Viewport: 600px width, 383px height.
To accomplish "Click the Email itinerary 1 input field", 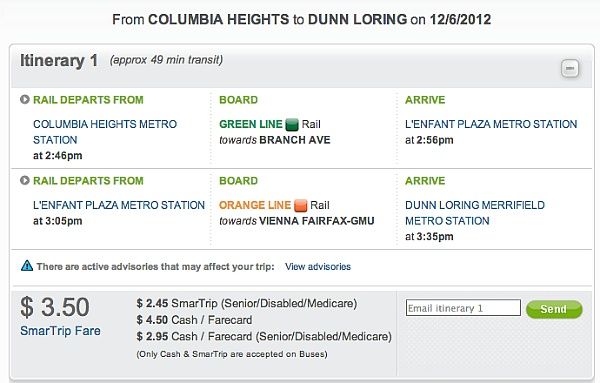I will point(463,308).
